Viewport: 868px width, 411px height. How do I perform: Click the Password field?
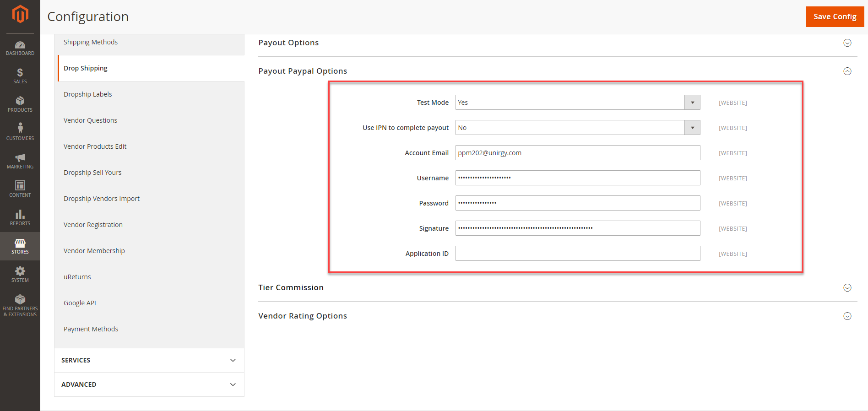pos(578,203)
